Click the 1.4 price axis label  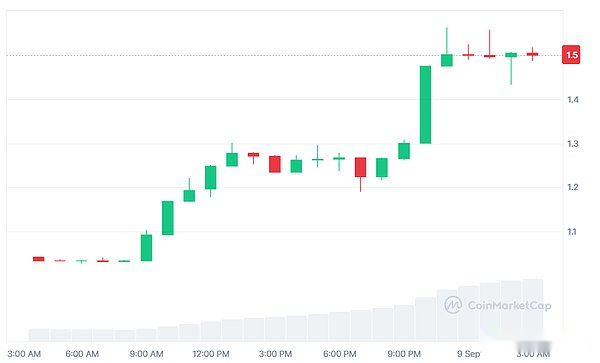[x=572, y=100]
